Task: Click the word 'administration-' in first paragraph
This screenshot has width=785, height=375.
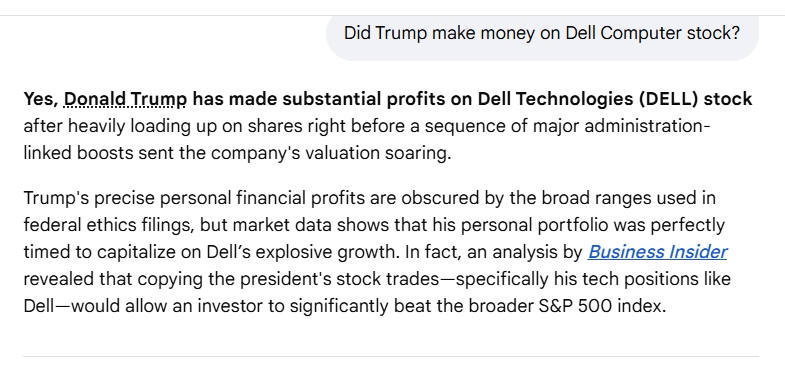Action: (647, 126)
